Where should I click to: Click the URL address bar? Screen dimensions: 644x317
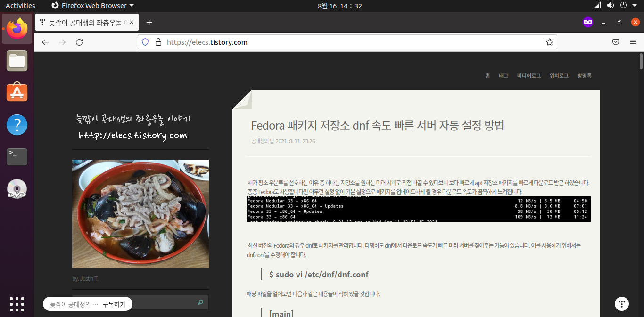pos(348,42)
